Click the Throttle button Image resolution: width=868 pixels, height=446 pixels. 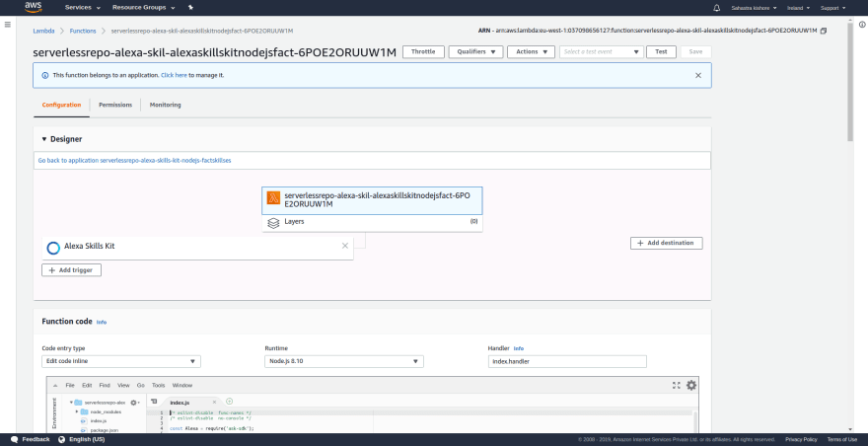coord(423,51)
